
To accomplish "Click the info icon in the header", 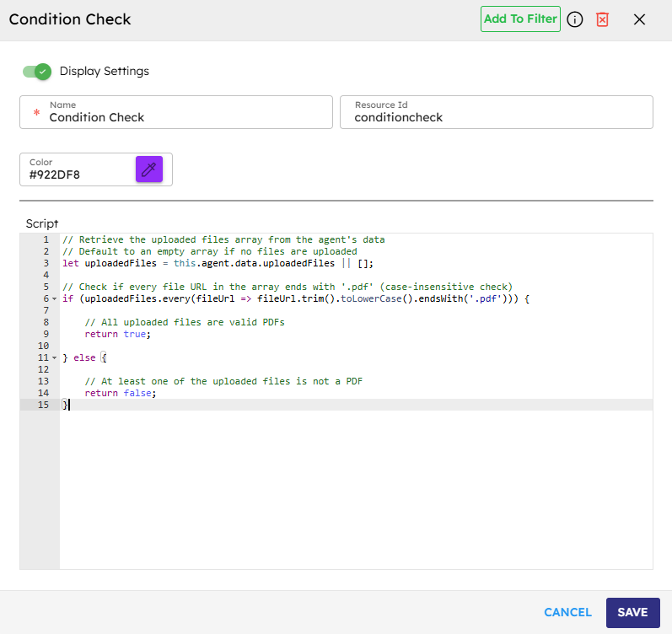I will (x=575, y=19).
